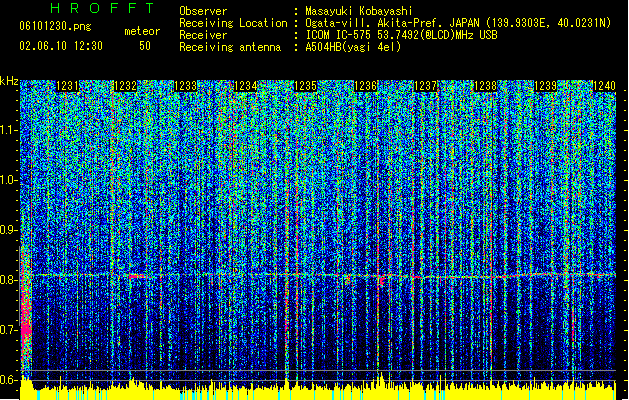Click the meteor label above the count
This screenshot has height=400, width=629.
141,32
